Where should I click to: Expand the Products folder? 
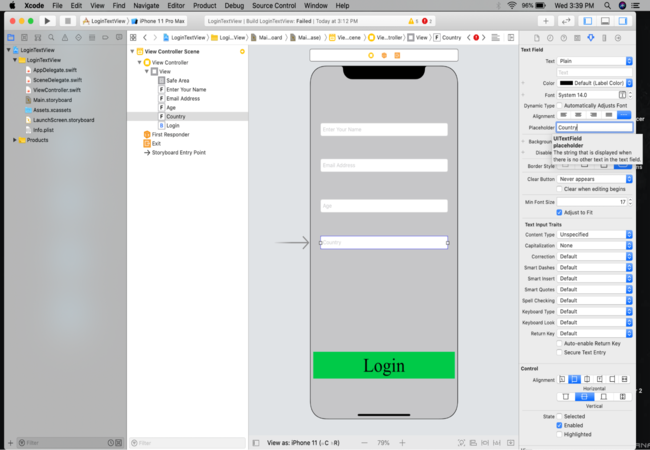click(15, 140)
